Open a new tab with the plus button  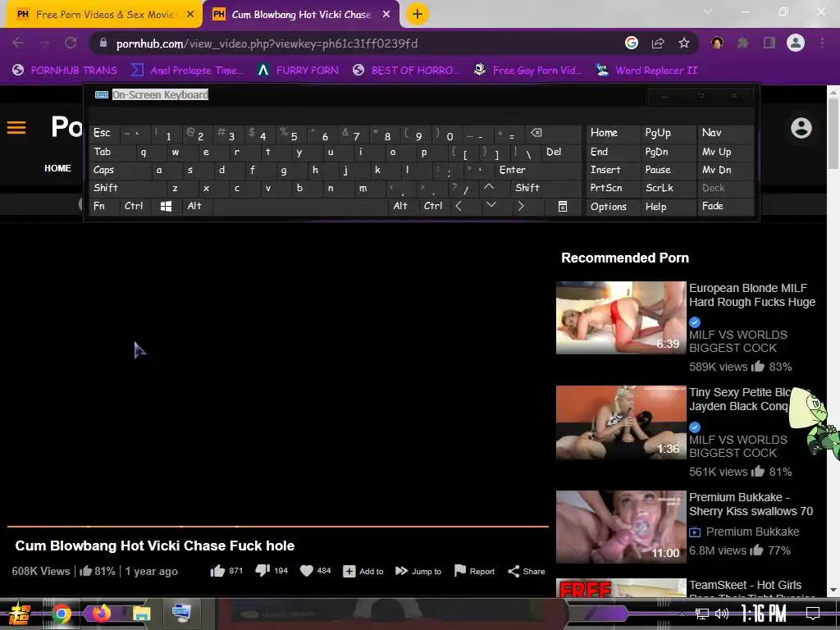tap(418, 14)
